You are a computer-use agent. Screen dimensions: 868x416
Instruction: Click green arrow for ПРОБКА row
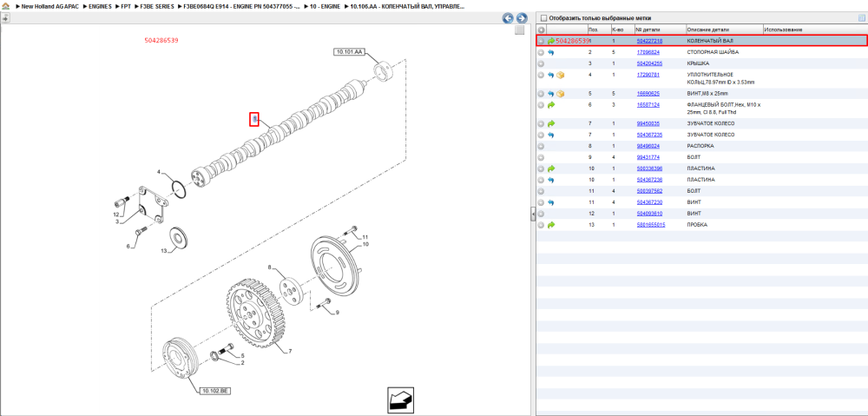tap(551, 225)
